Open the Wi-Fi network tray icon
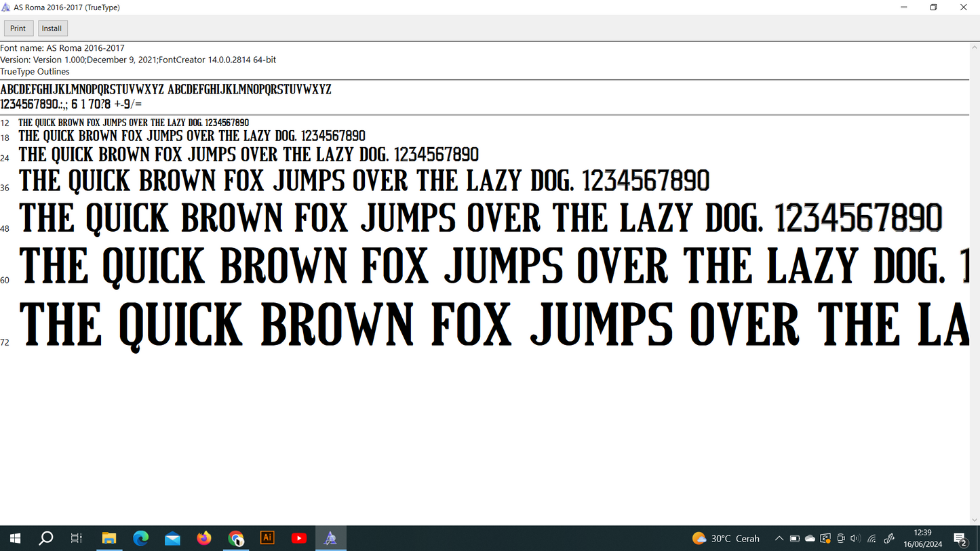The image size is (980, 551). coord(871,539)
